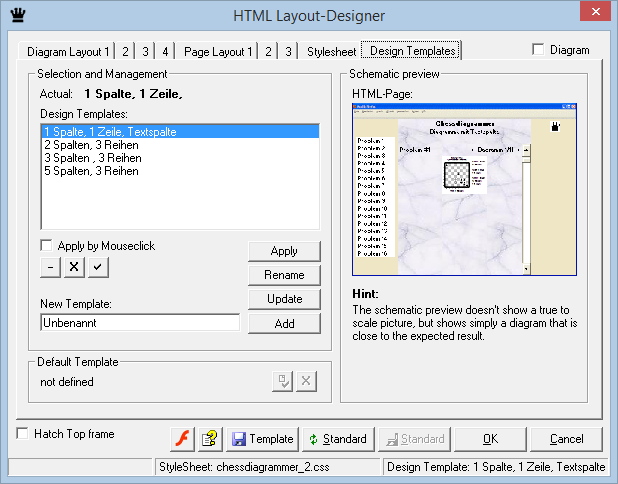618x484 pixels.
Task: Choose '5 Spalten, 3 Reihen' in the list
Action: pos(90,171)
